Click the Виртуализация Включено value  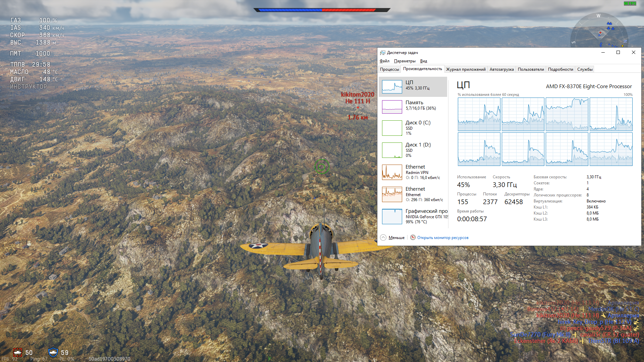pyautogui.click(x=596, y=201)
